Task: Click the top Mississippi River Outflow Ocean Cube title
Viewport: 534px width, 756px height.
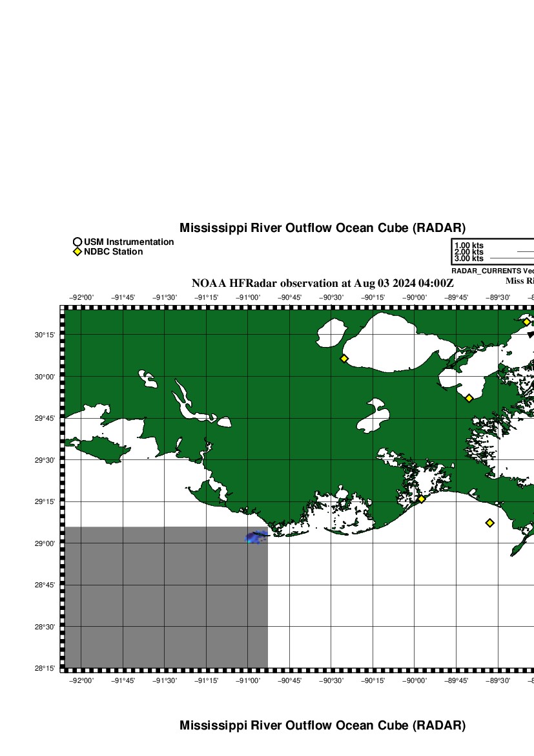Action: click(x=322, y=228)
